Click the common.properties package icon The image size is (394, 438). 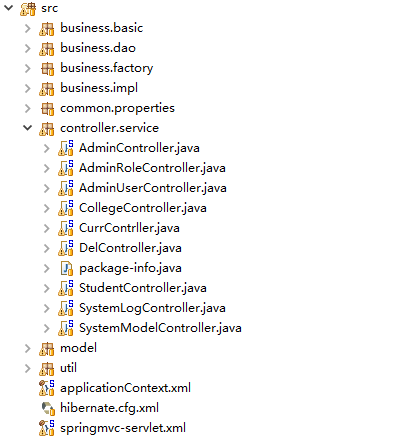coord(47,109)
